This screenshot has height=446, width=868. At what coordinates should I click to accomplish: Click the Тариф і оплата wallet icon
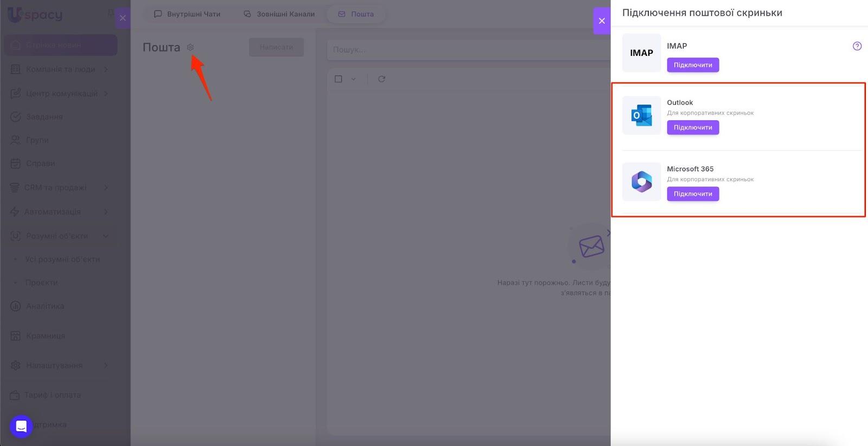tap(15, 395)
